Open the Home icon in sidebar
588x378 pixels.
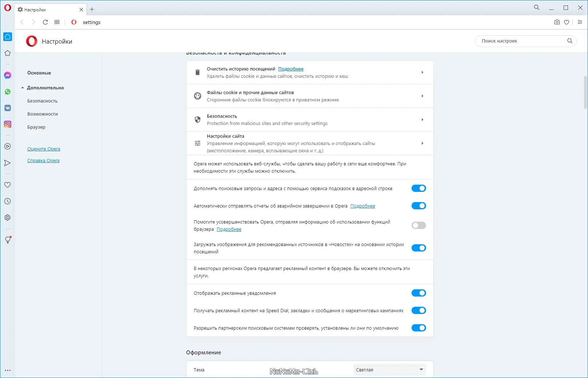point(8,37)
